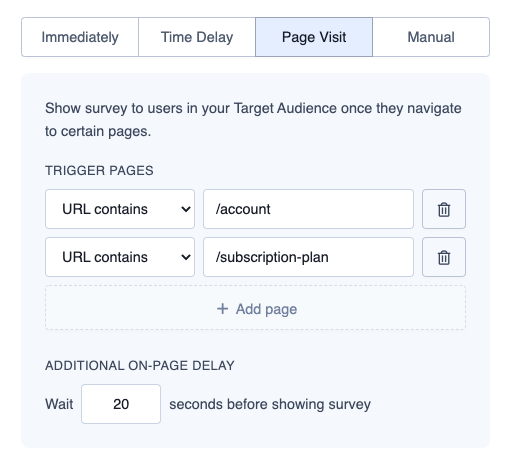The width and height of the screenshot is (513, 465).
Task: Switch to the Manual trigger tab
Action: tap(431, 37)
